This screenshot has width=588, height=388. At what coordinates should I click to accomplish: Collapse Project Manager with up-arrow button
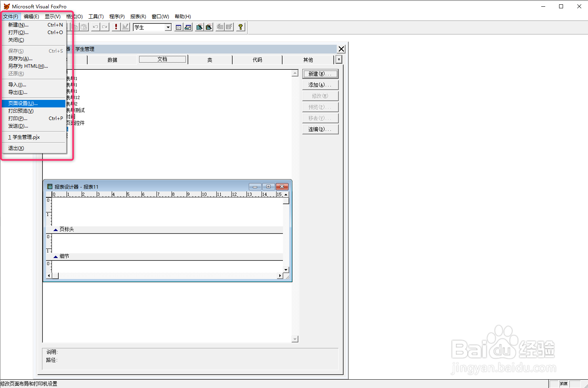339,59
